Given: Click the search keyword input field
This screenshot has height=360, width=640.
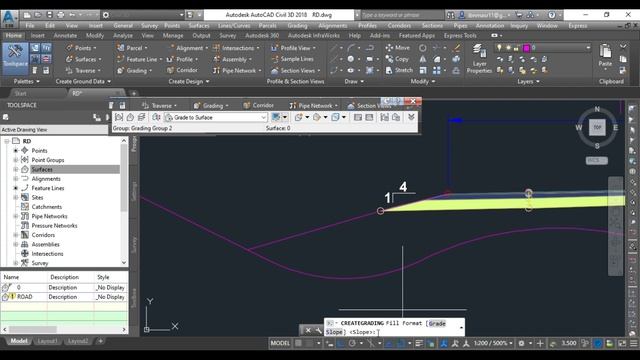Looking at the screenshot, I should click(x=402, y=15).
